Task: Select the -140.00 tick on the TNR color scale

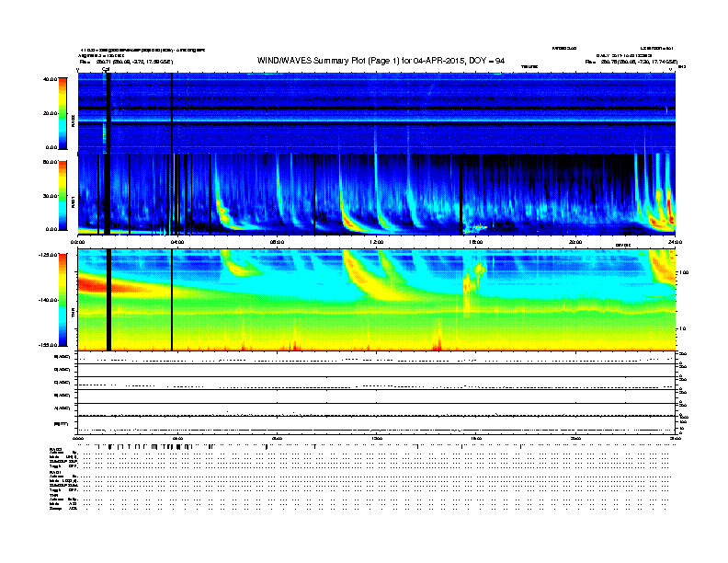Action: pyautogui.click(x=48, y=300)
